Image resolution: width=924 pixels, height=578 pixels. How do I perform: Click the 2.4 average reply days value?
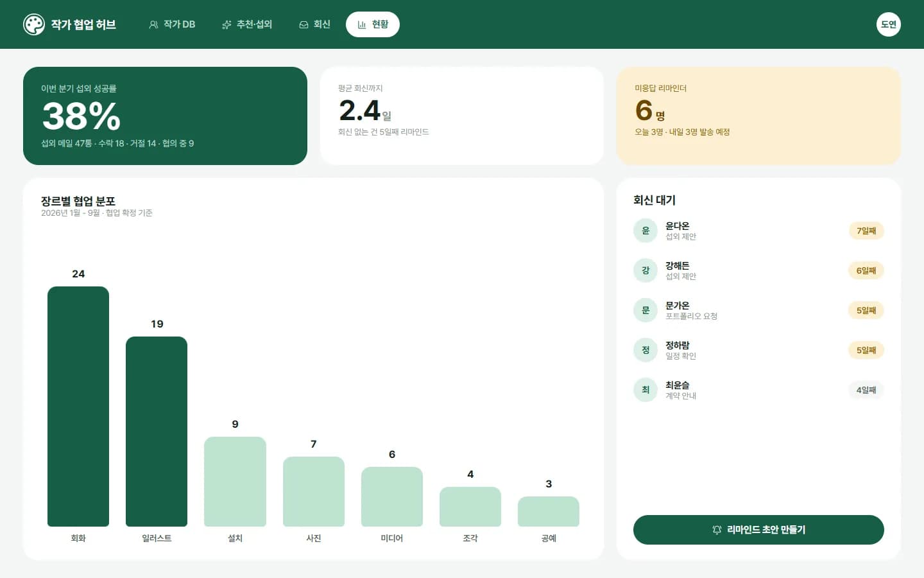point(359,110)
